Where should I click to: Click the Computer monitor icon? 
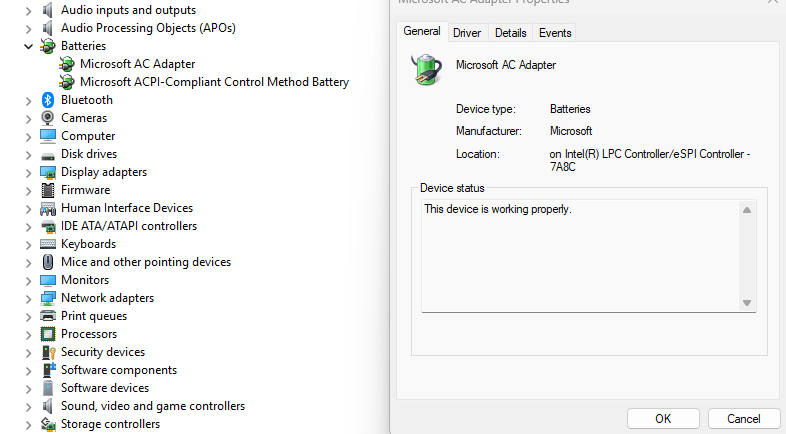coord(48,136)
